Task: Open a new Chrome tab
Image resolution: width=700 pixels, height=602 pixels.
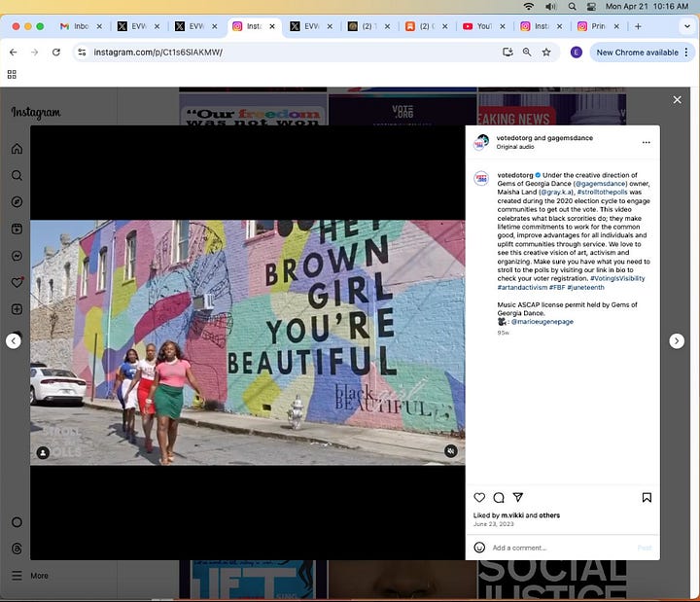Action: point(638,26)
